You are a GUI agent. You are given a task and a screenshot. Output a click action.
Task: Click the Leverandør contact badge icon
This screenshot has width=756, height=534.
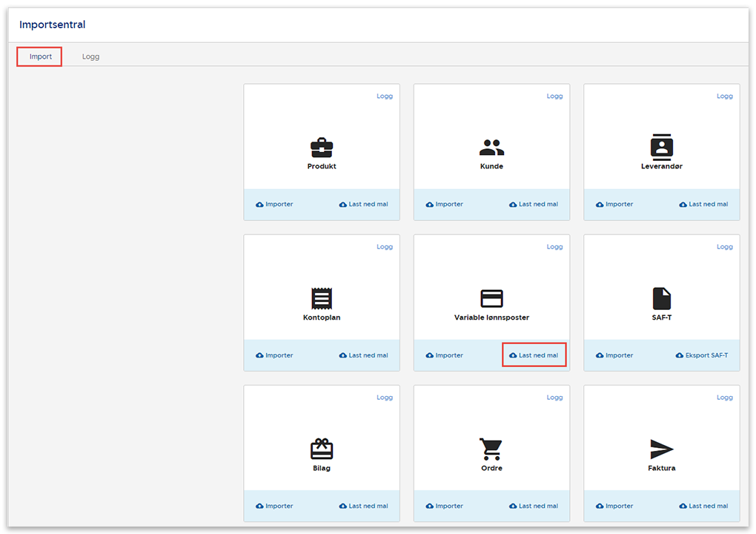661,147
